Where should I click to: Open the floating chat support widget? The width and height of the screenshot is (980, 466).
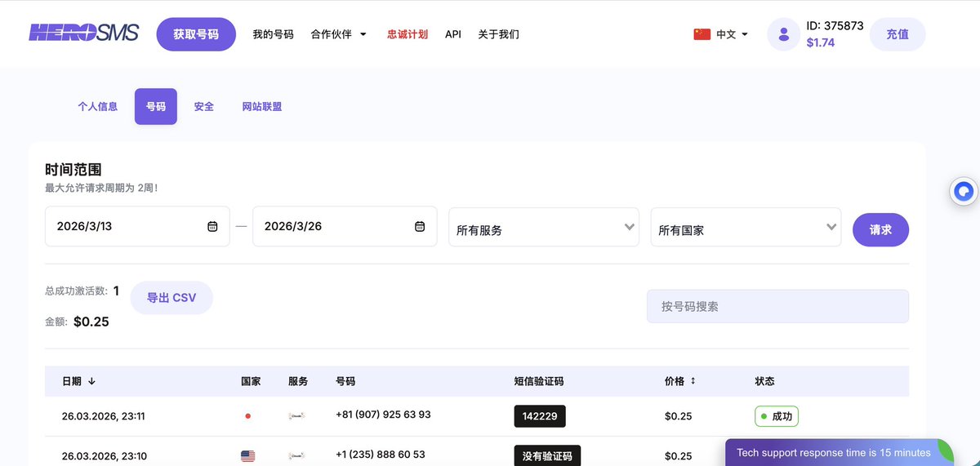(x=964, y=192)
